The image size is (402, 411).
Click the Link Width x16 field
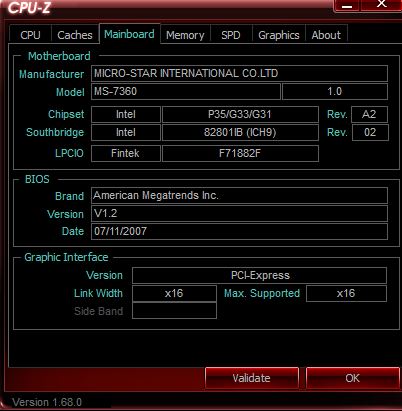pyautogui.click(x=174, y=293)
